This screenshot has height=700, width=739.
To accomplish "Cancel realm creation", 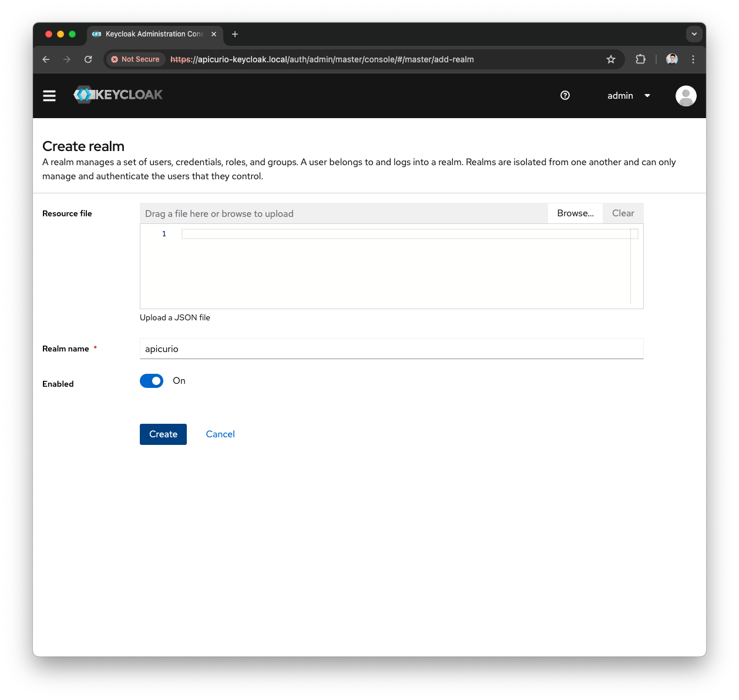I will tap(220, 434).
